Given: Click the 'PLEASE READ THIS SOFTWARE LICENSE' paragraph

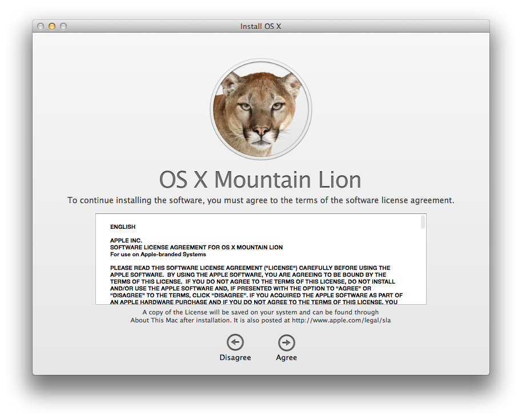Looking at the screenshot, I should point(256,285).
